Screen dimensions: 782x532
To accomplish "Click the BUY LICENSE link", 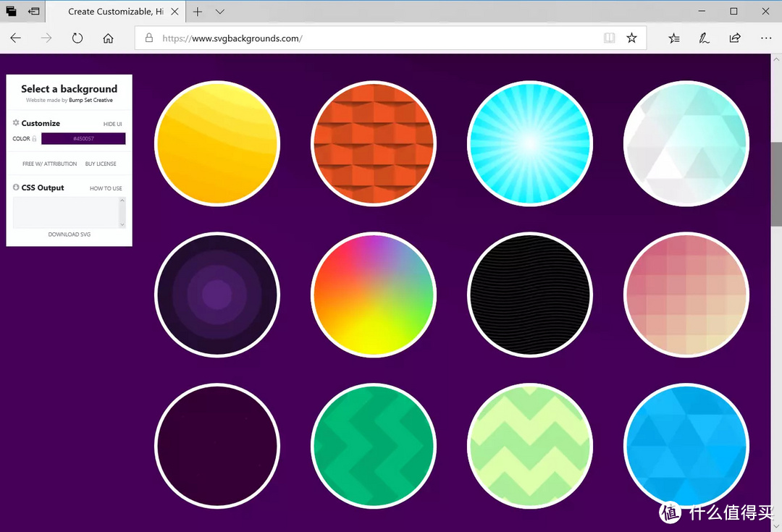I will (101, 164).
